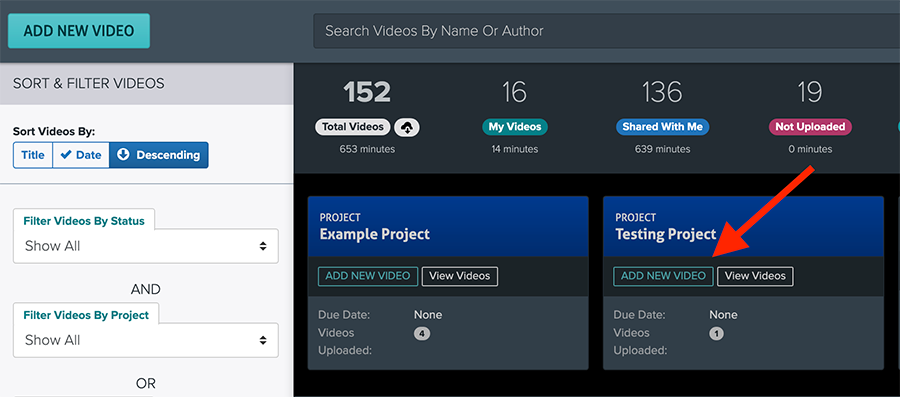This screenshot has width=900, height=397.
Task: Click the 653 minutes label
Action: click(x=367, y=149)
